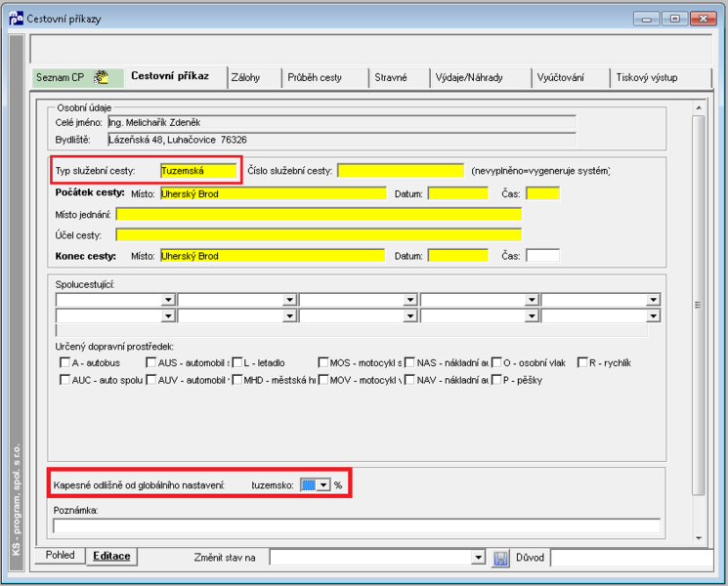
Task: Check the P - pěšky checkbox
Action: tap(496, 380)
